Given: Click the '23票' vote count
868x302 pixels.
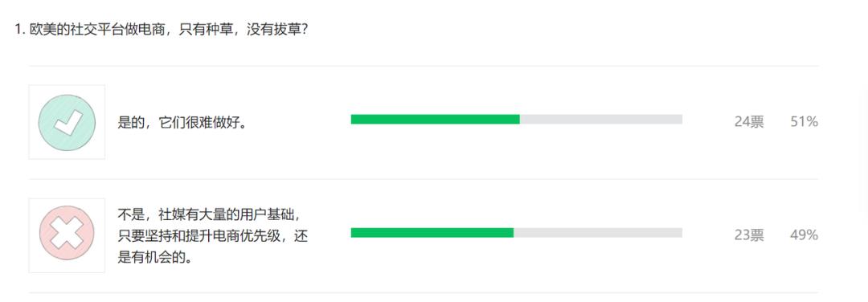Looking at the screenshot, I should (749, 235).
